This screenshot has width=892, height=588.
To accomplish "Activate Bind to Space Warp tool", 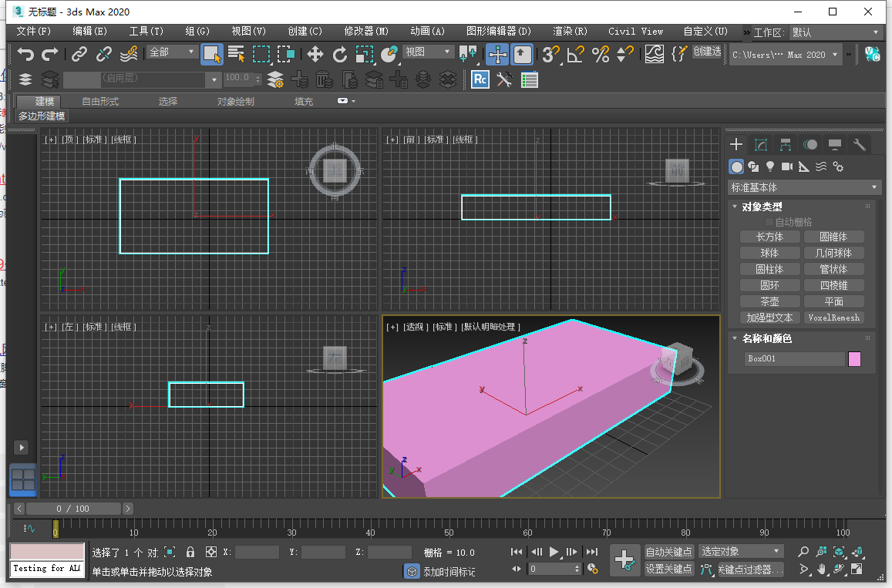I will (129, 54).
